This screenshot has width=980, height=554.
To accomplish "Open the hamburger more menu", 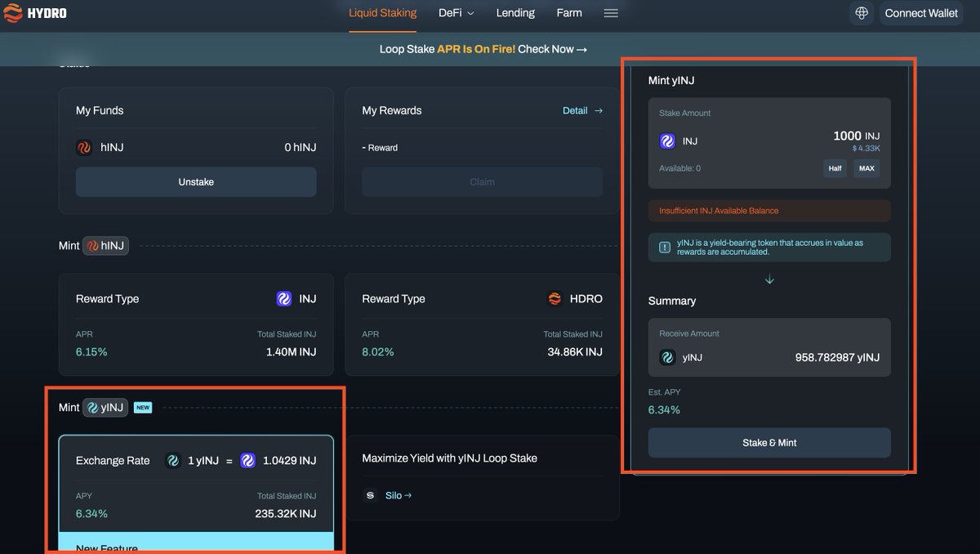I will click(x=611, y=13).
